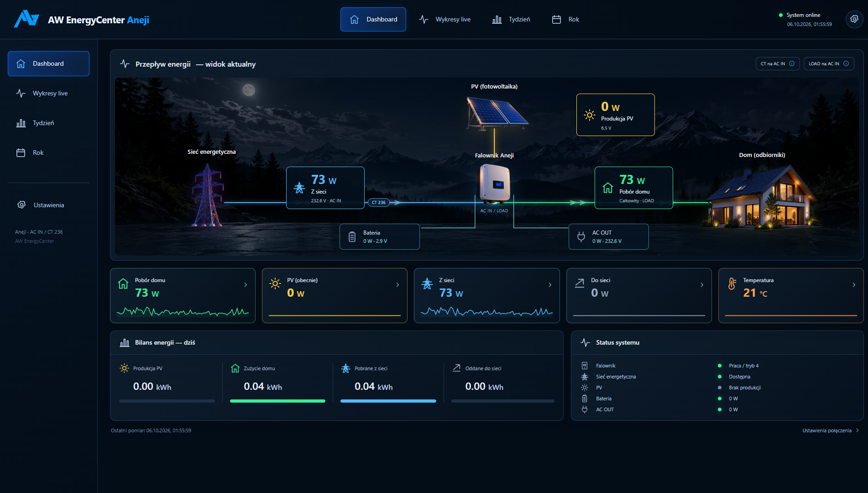Click CT 236 label on grid line
The width and height of the screenshot is (868, 493).
[378, 203]
